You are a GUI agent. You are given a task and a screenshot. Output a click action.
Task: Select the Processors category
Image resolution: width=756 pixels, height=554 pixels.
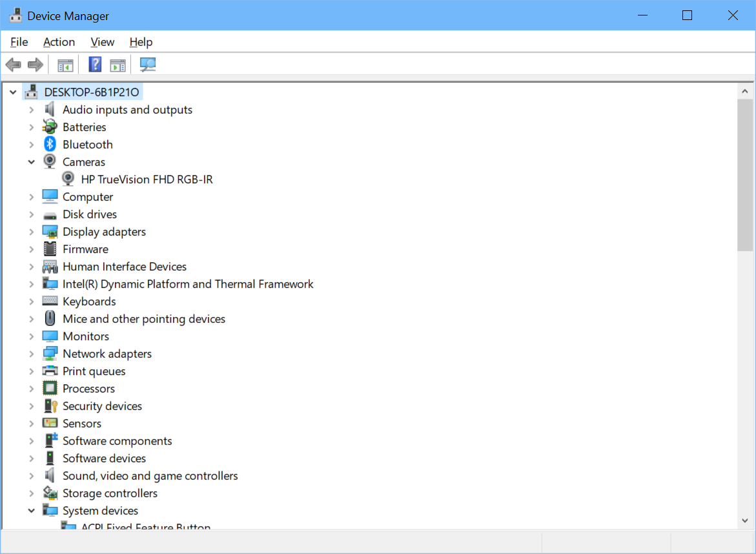88,388
